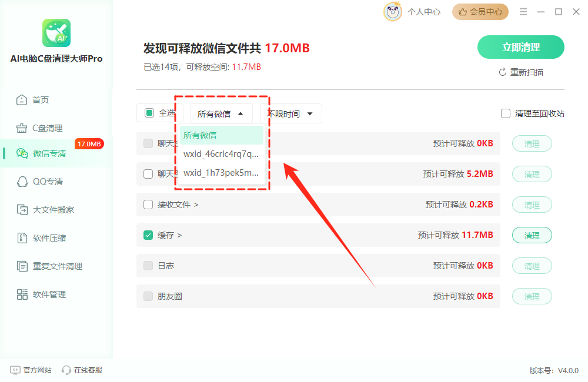Screen dimensions: 588x382
Task: Click the 已选14项 summary text
Action: tap(161, 67)
